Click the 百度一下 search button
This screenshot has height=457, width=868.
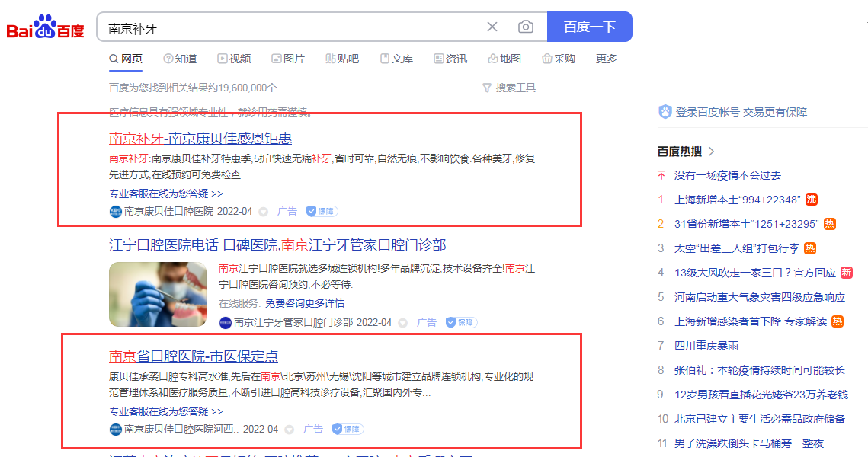coord(589,27)
